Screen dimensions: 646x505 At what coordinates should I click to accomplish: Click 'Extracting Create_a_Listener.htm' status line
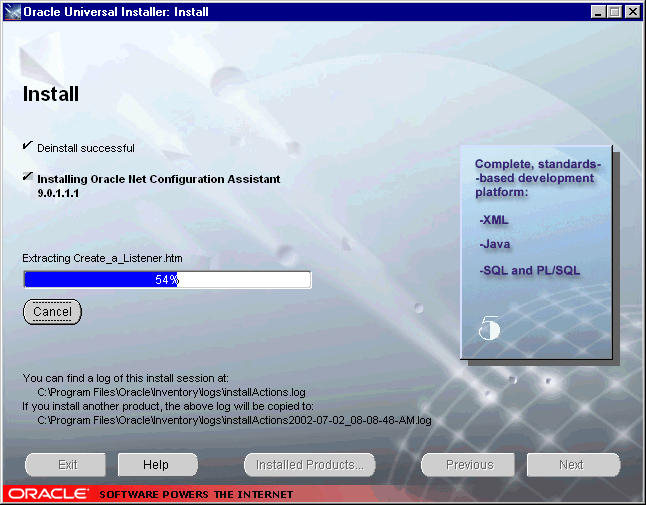[102, 258]
